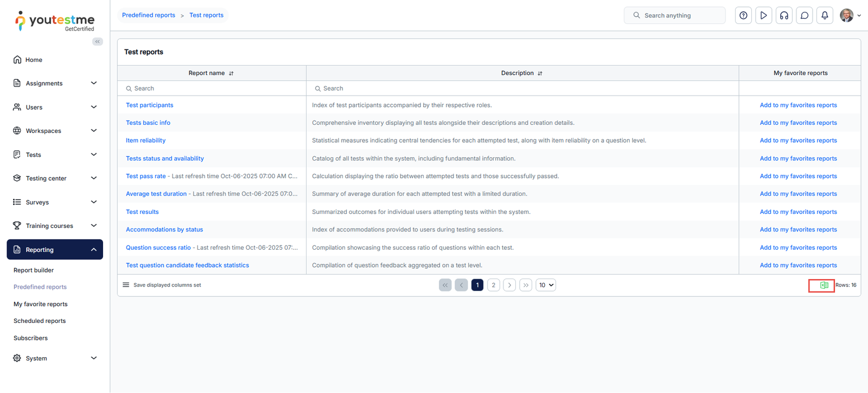The height and width of the screenshot is (393, 868).
Task: Sort by Report name column icon
Action: coord(231,73)
